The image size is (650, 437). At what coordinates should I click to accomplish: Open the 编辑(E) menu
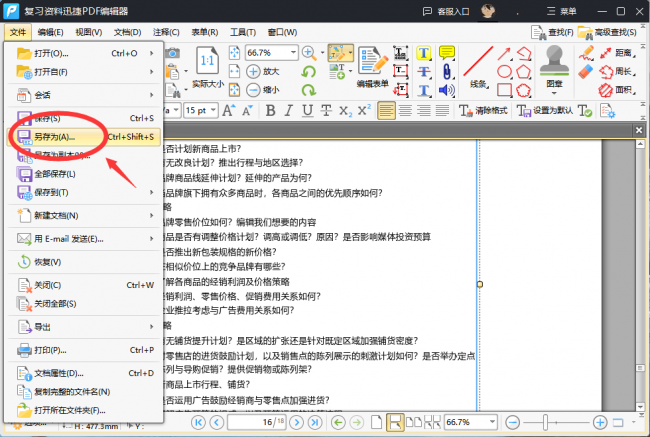coord(50,32)
